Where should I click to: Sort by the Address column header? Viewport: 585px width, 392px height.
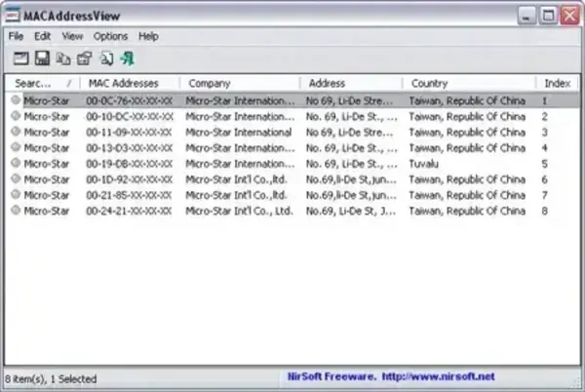351,83
